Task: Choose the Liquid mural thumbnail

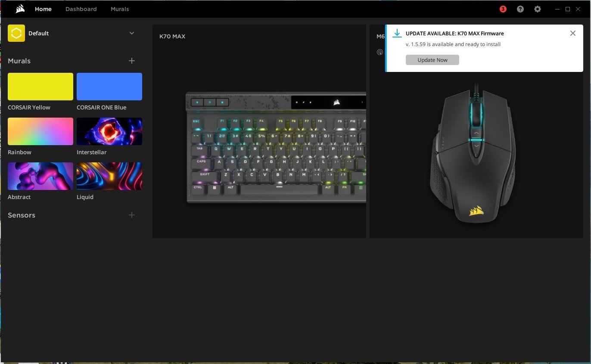Action: pyautogui.click(x=109, y=176)
